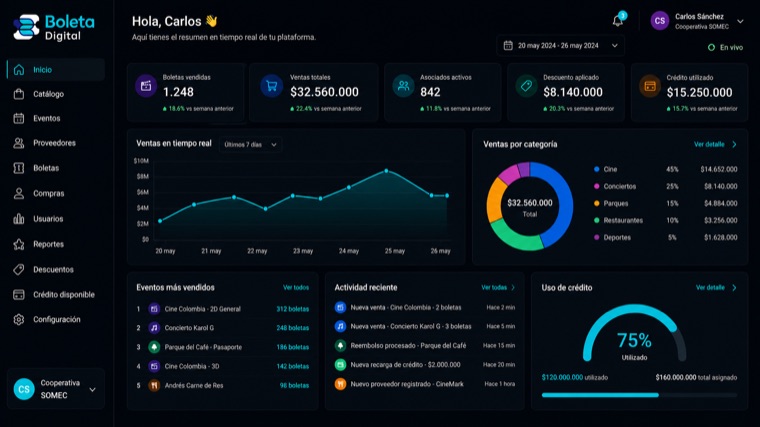Image resolution: width=760 pixels, height=427 pixels.
Task: Click the Reembolso procesado activity icon
Action: pyautogui.click(x=340, y=346)
